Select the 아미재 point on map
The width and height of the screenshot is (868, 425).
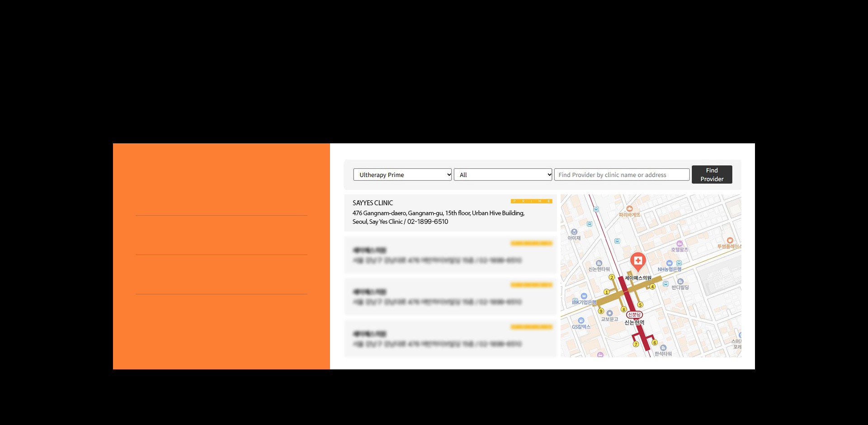point(574,231)
